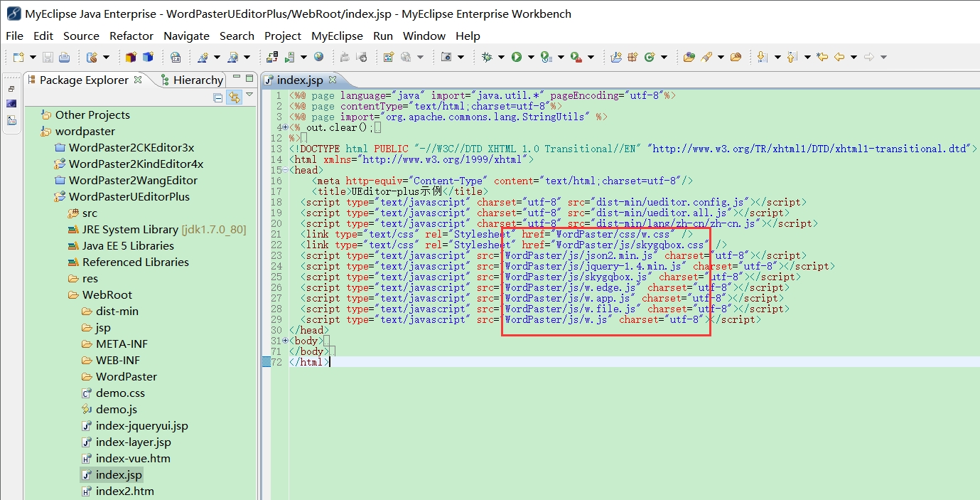Open the Debug dropdown arrow
Viewport: 980px width, 500px height.
coord(501,57)
